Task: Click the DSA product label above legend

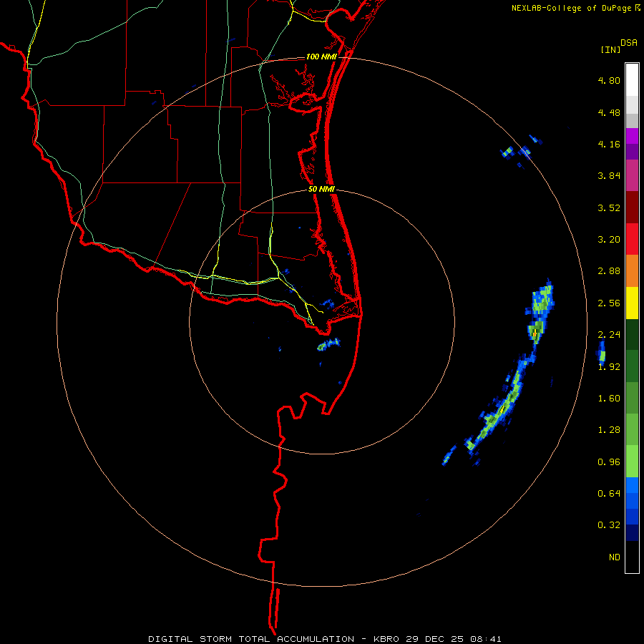Action: pos(629,43)
